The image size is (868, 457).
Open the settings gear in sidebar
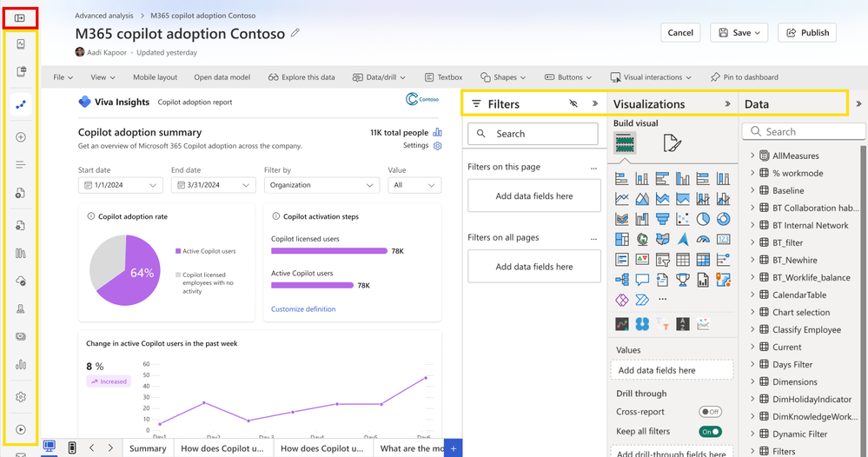pyautogui.click(x=21, y=397)
